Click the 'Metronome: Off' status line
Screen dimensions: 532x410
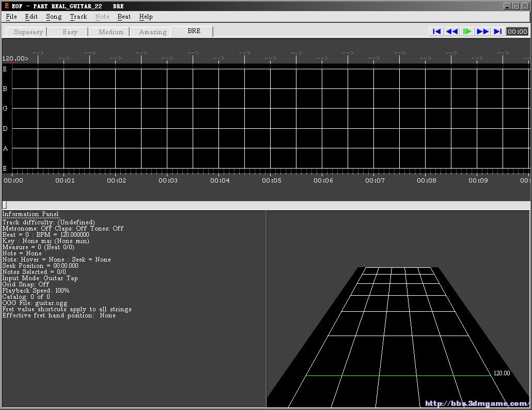point(63,229)
